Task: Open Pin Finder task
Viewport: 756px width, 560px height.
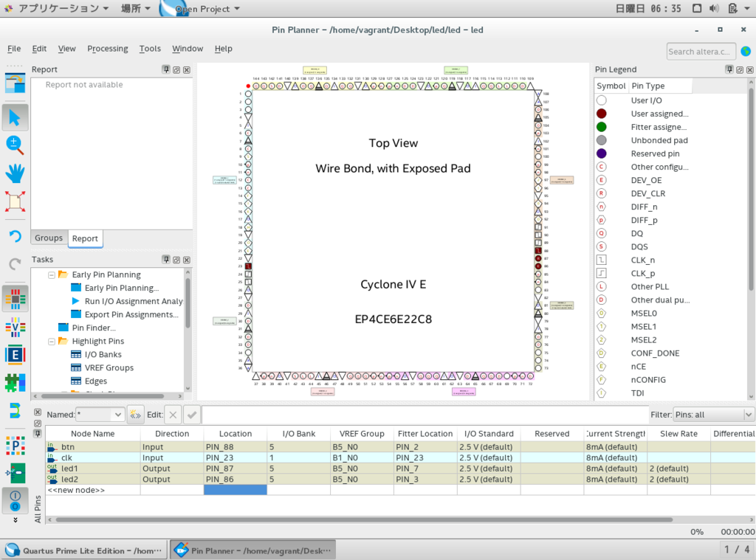Action: click(x=87, y=328)
